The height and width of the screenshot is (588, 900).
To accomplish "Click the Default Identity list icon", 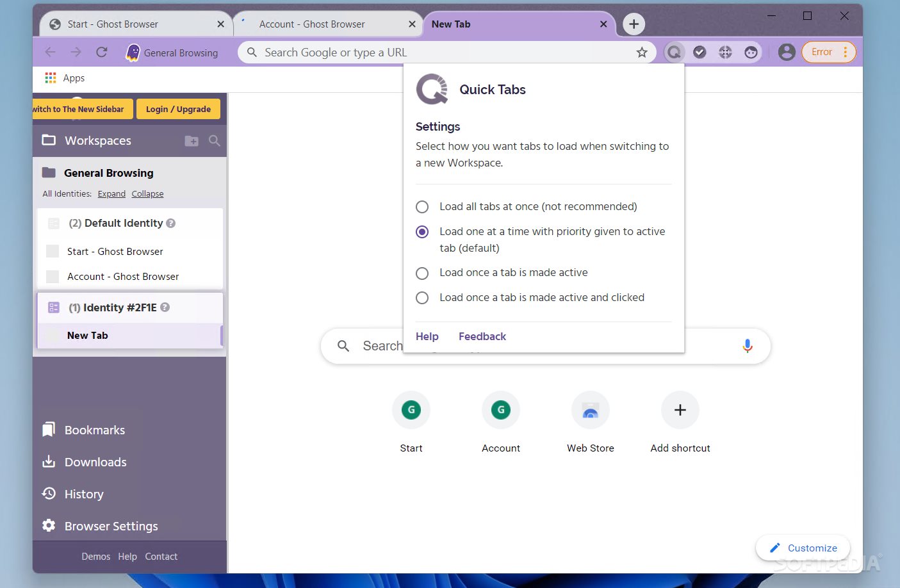I will (x=54, y=224).
